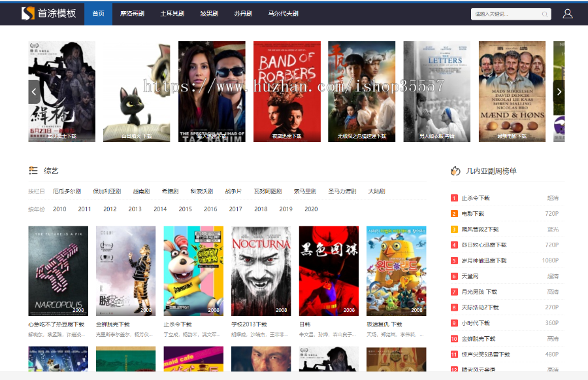Image resolution: width=588 pixels, height=380 pixels.
Task: Select the 首页 tab
Action: [x=98, y=14]
